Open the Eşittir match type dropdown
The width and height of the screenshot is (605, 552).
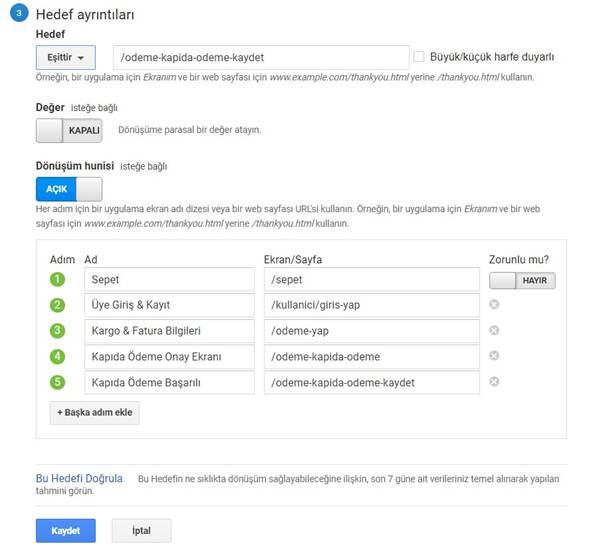pyautogui.click(x=65, y=57)
